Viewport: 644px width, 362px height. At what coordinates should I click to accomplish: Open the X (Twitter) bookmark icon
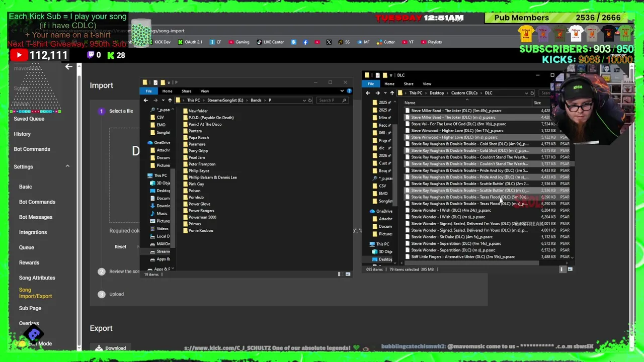click(x=329, y=42)
